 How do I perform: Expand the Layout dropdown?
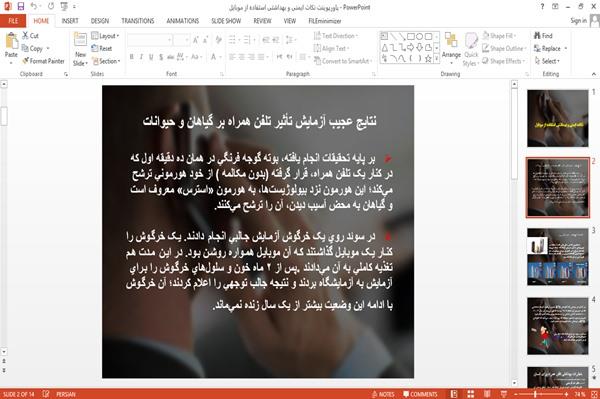pos(105,36)
